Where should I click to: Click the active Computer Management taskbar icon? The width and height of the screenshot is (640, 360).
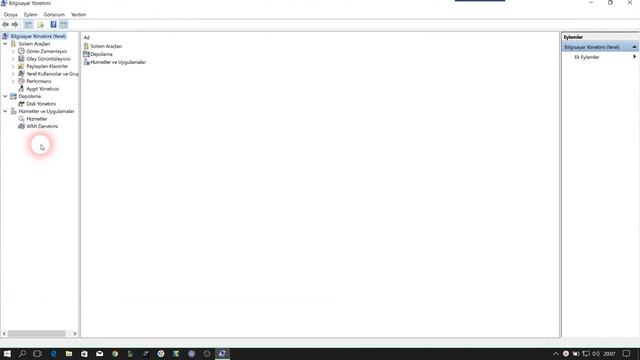click(222, 354)
